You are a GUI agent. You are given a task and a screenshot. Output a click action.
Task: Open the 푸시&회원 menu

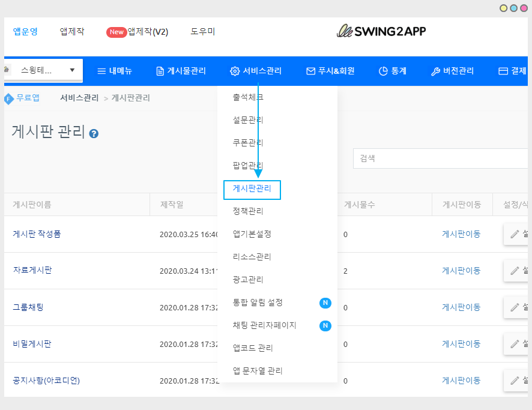point(330,71)
